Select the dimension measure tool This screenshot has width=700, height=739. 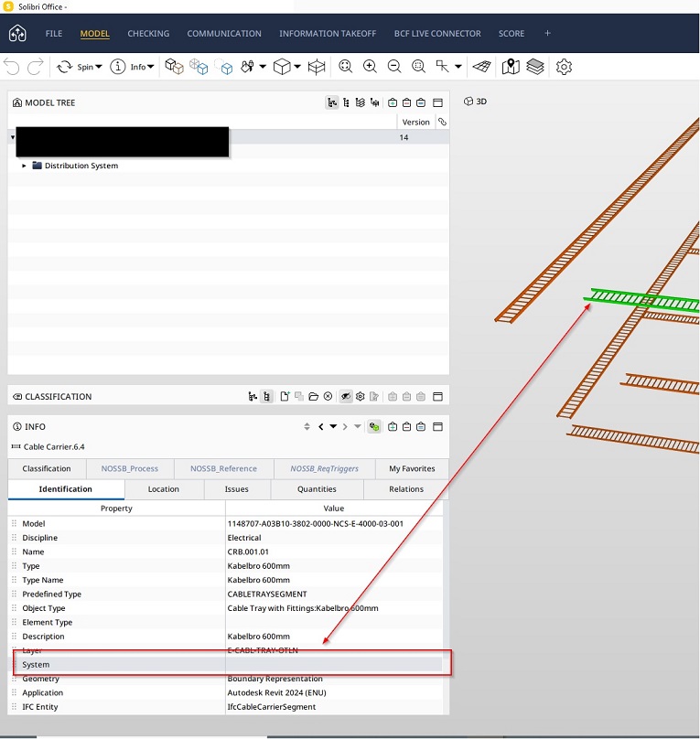(x=443, y=67)
